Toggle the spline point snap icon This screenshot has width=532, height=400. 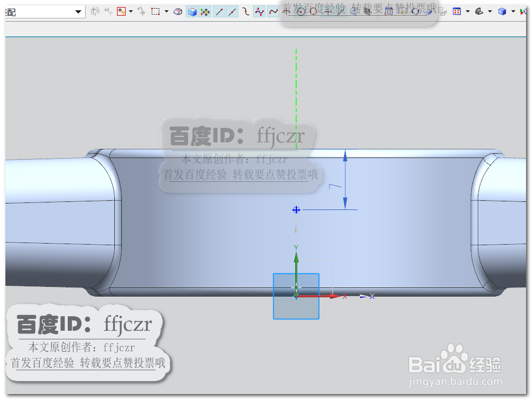click(273, 12)
